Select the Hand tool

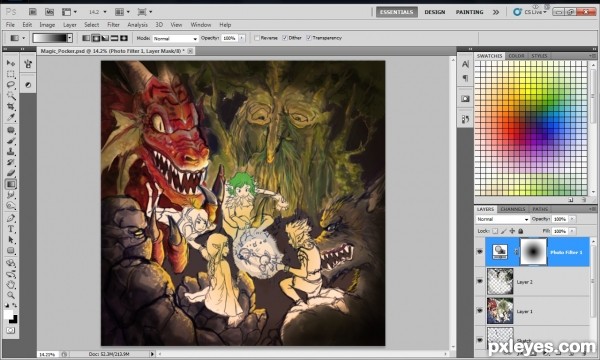[11, 285]
